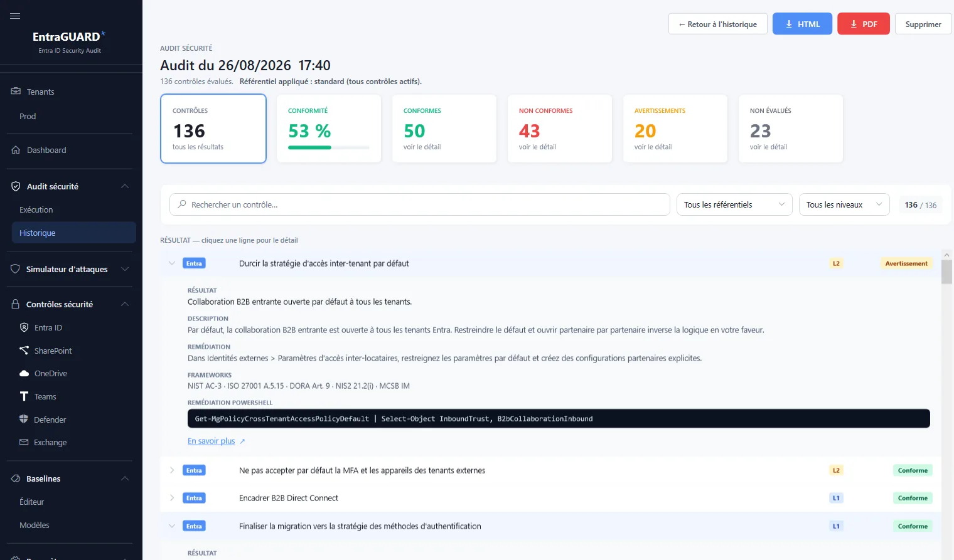Toggle the hamburger menu icon
The height and width of the screenshot is (560, 954).
tap(15, 16)
